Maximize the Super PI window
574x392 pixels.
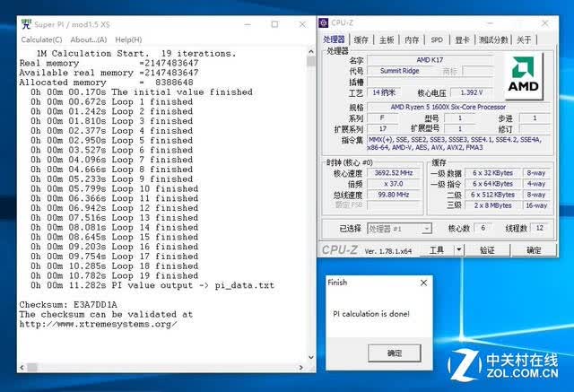[274, 24]
